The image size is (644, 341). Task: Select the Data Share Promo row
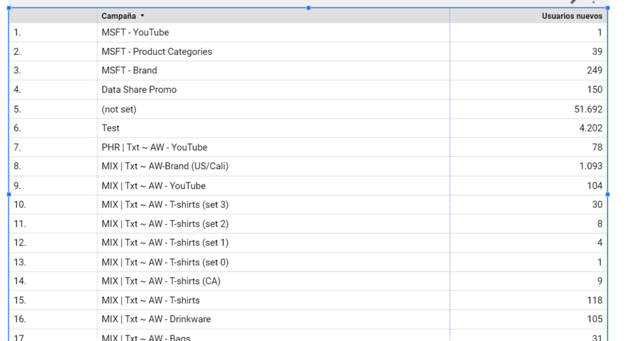[x=308, y=90]
